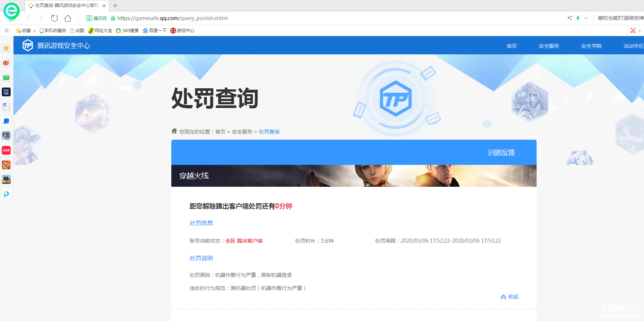Click the 处罚说明 section heading
This screenshot has width=644, height=321.
pyautogui.click(x=201, y=258)
